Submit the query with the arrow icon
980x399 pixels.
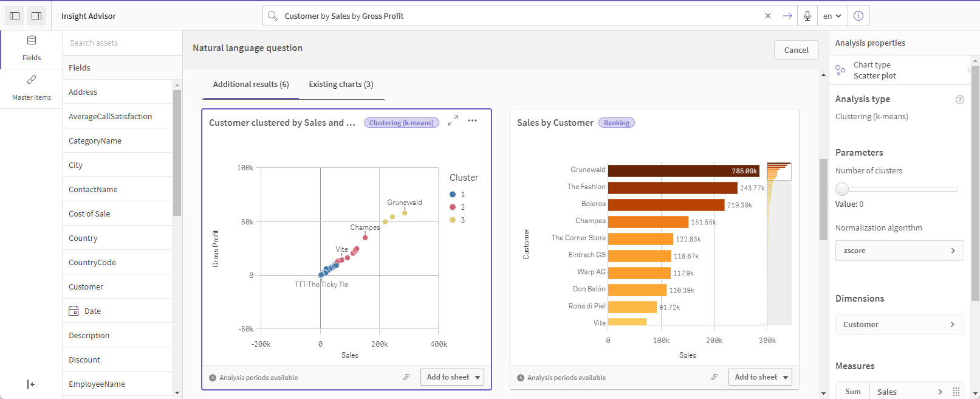click(787, 16)
